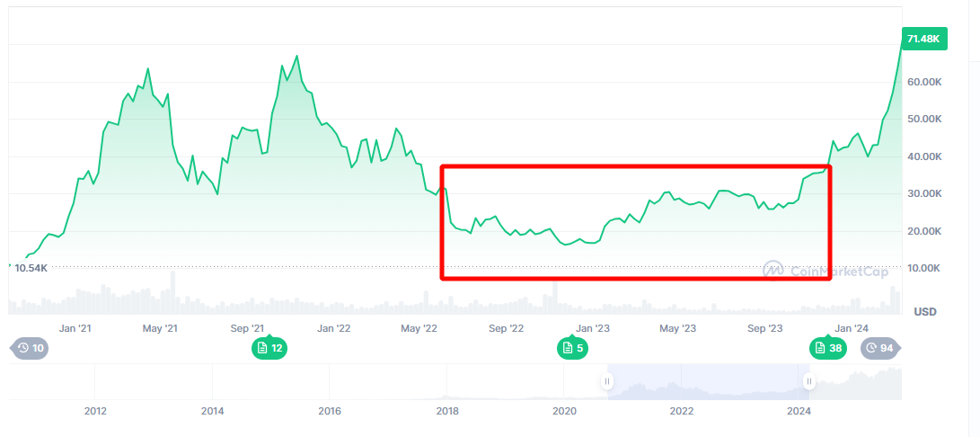Open the history marker labeled 10
This screenshot has height=437, width=980.
point(28,348)
